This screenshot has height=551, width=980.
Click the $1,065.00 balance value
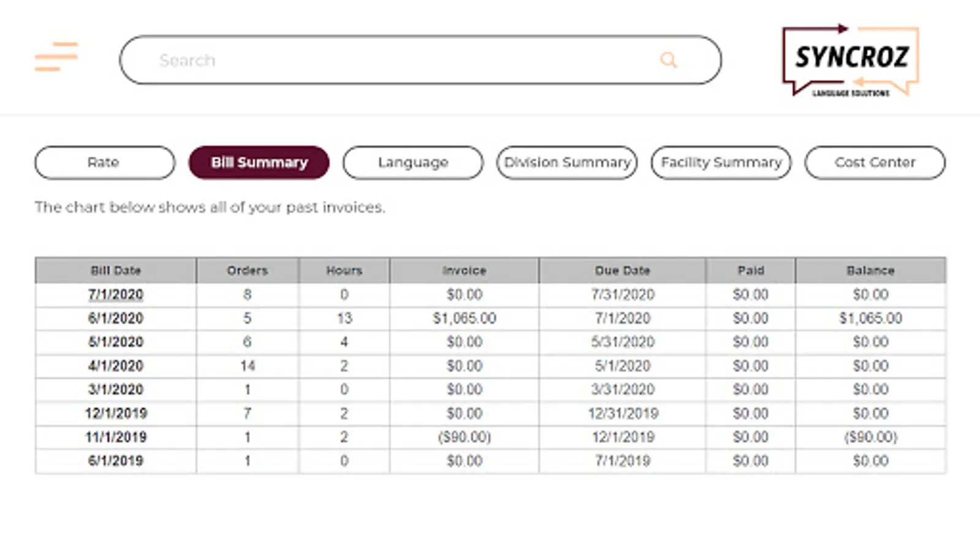870,318
